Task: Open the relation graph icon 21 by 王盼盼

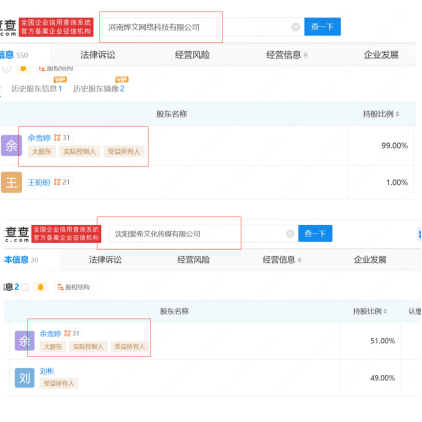Action: (x=62, y=182)
